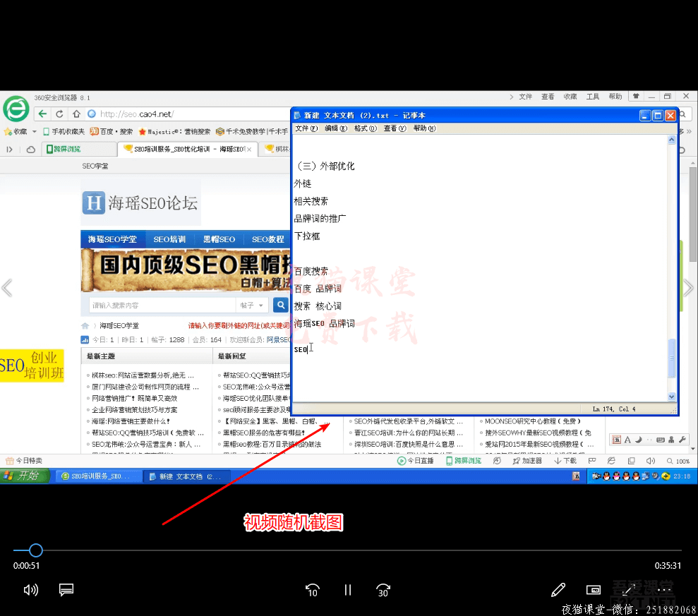
Task: Pause the video playback
Action: [x=348, y=590]
